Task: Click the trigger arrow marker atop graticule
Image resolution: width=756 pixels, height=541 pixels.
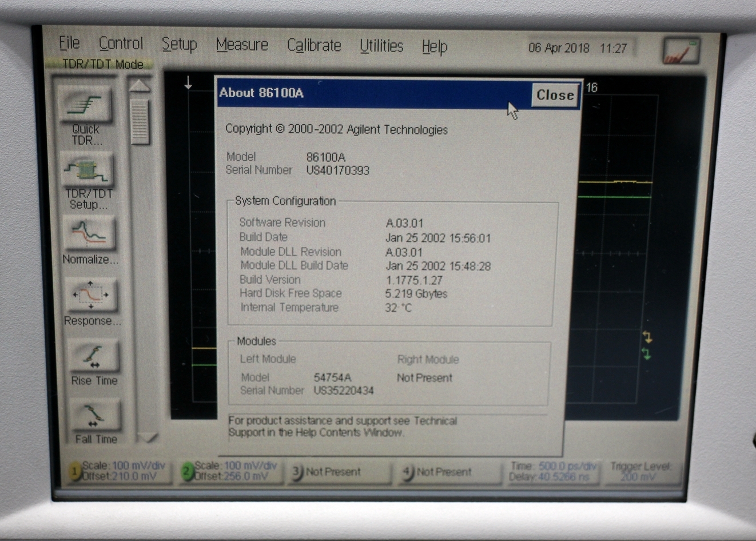Action: click(x=188, y=83)
